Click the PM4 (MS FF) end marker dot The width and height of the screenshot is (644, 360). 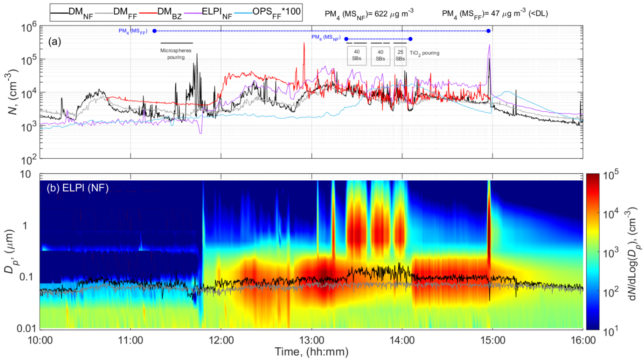(488, 31)
